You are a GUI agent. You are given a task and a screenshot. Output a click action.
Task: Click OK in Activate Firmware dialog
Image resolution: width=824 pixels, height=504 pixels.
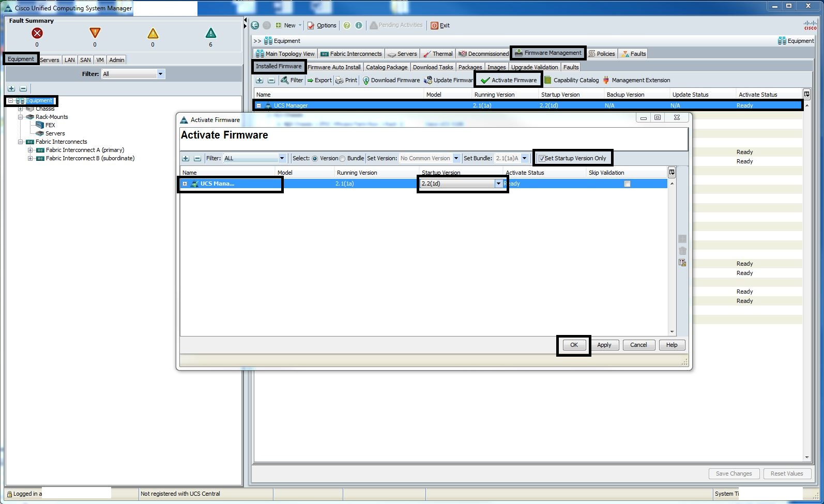(x=574, y=345)
